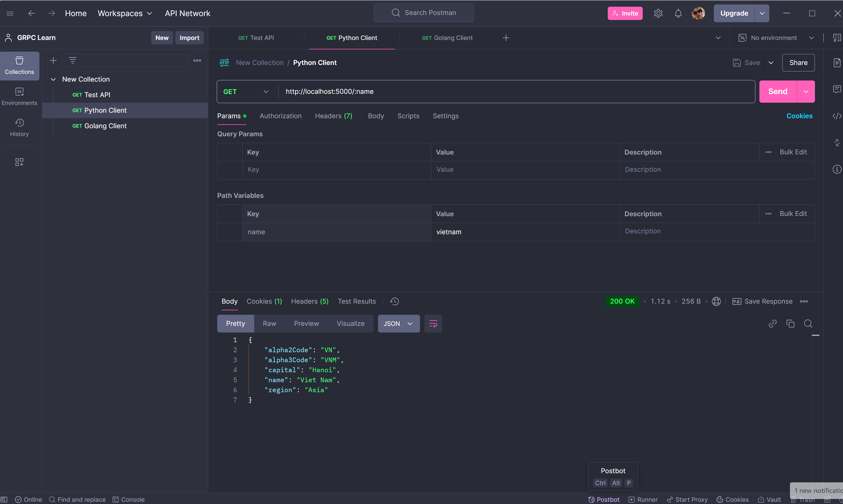
Task: Send the request
Action: 778,92
